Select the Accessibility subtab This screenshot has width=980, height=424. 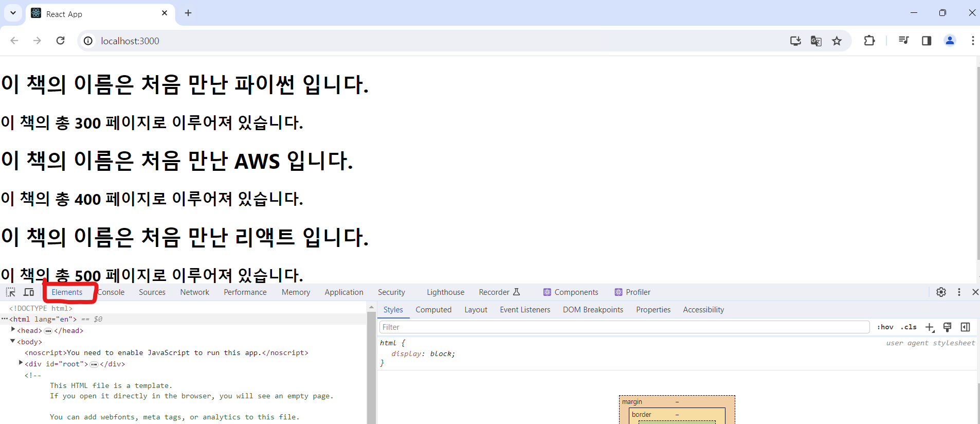click(x=703, y=310)
